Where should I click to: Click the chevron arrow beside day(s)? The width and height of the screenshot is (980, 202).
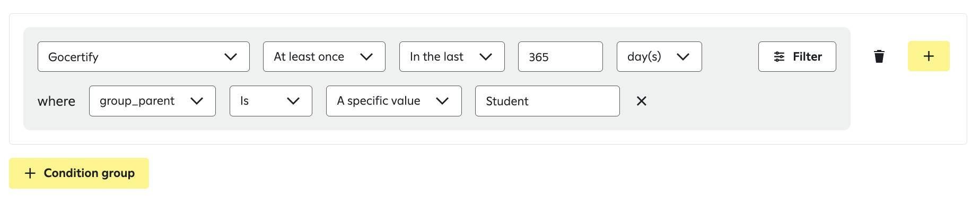[683, 57]
